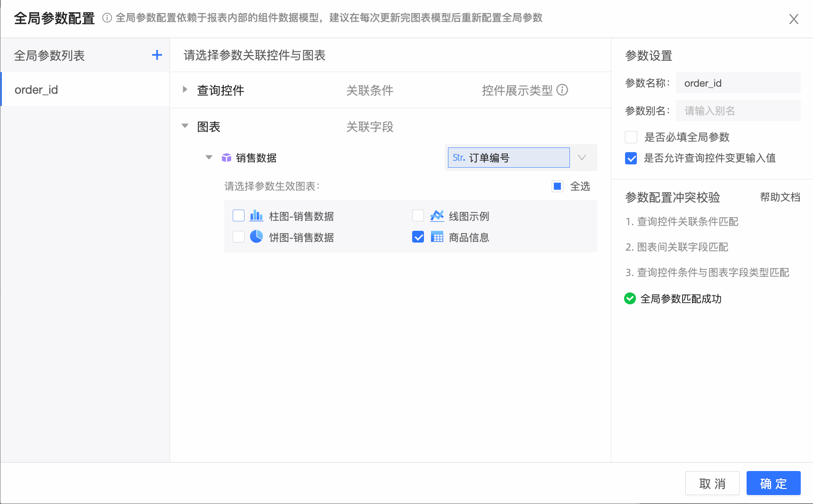Image resolution: width=813 pixels, height=504 pixels.
Task: Click the 全局参数匹配成功 status text
Action: coord(681,299)
